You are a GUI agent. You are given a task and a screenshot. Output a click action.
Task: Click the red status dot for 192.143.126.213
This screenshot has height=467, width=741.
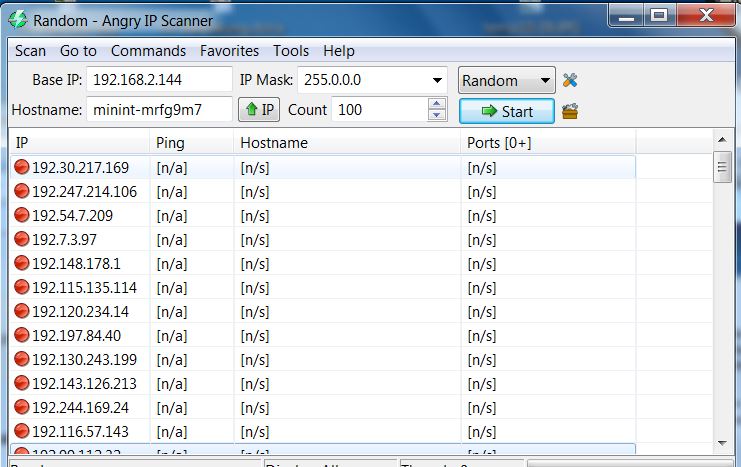pyautogui.click(x=22, y=383)
